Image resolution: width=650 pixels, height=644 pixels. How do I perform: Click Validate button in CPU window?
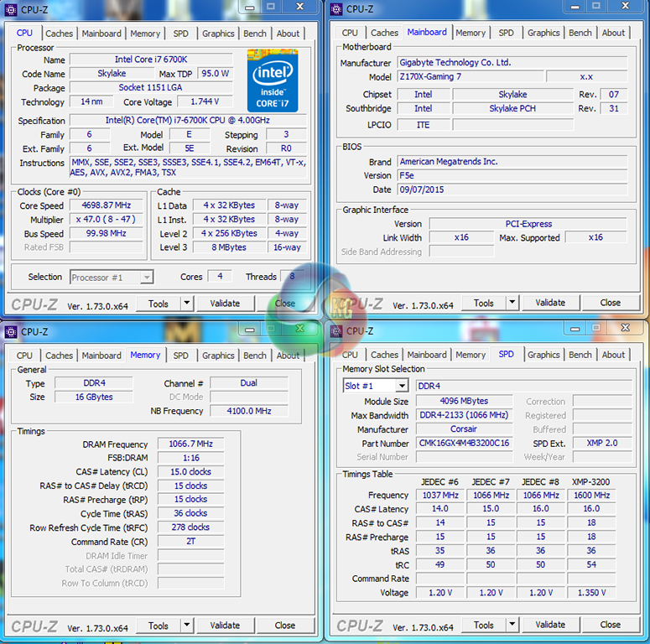click(x=225, y=304)
